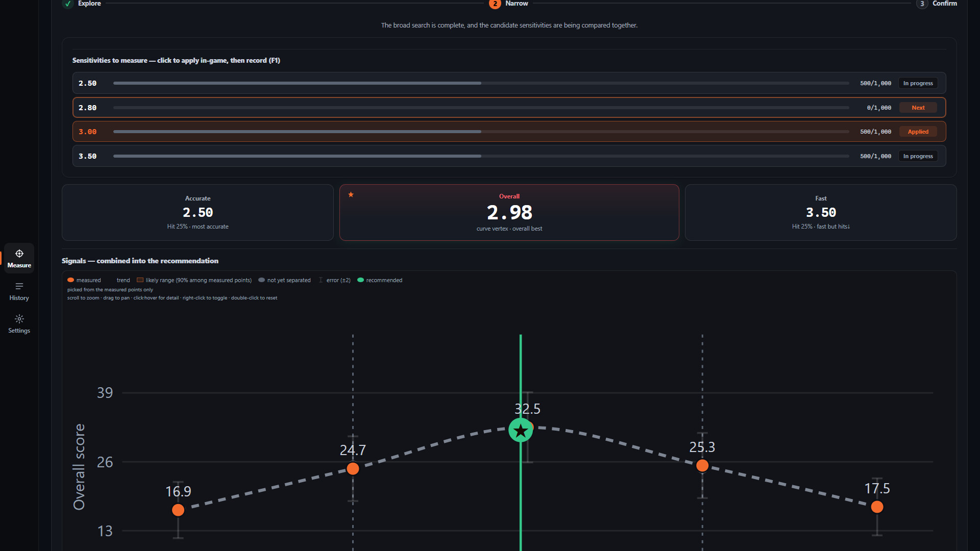Select the 25.3 measured data point
This screenshot has height=551, width=980.
(702, 465)
